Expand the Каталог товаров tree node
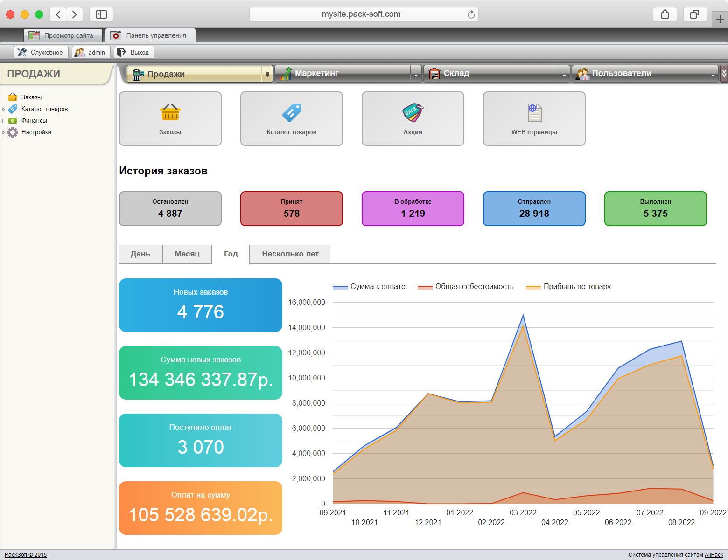 tap(4, 109)
